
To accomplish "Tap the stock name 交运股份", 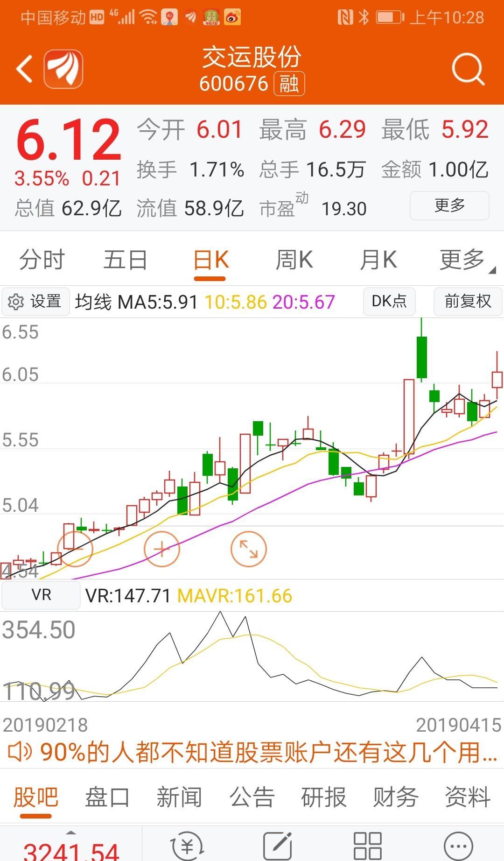I will pyautogui.click(x=252, y=57).
